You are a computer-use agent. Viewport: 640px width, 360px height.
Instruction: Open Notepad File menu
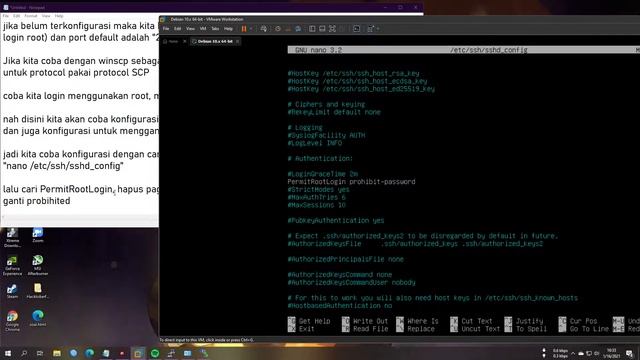coord(6,16)
